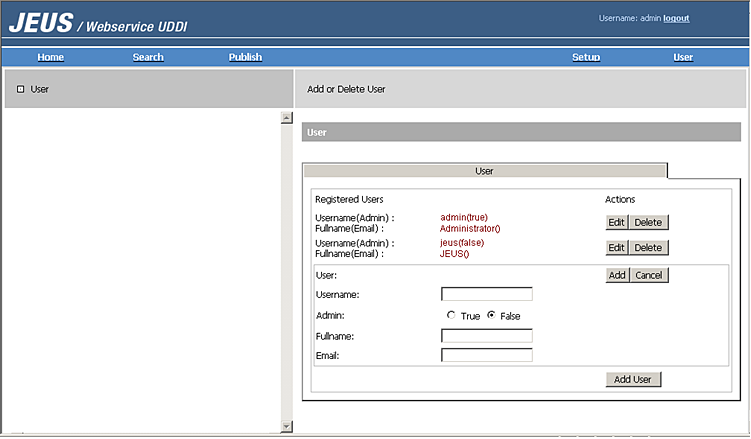Open the Setup menu
Viewport: 751px width, 439px height.
586,57
